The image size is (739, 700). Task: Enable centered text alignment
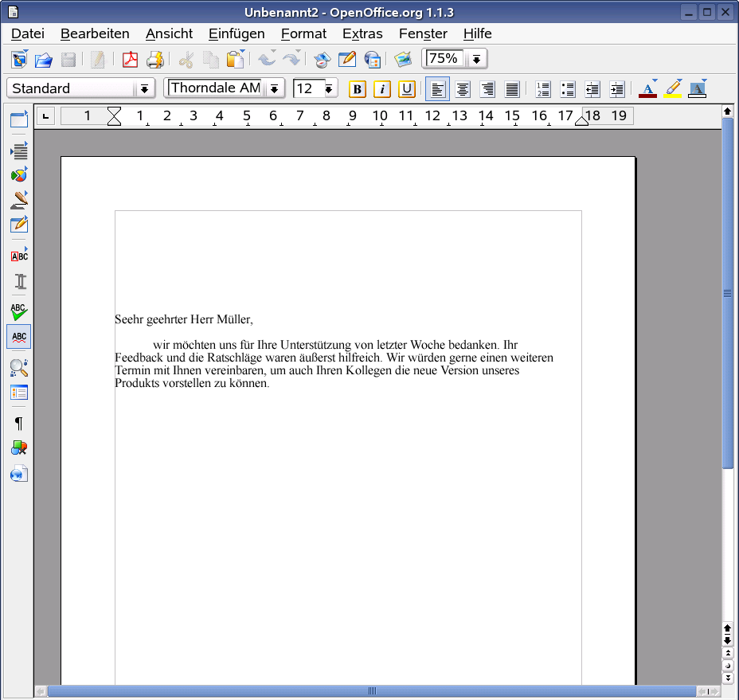tap(462, 88)
